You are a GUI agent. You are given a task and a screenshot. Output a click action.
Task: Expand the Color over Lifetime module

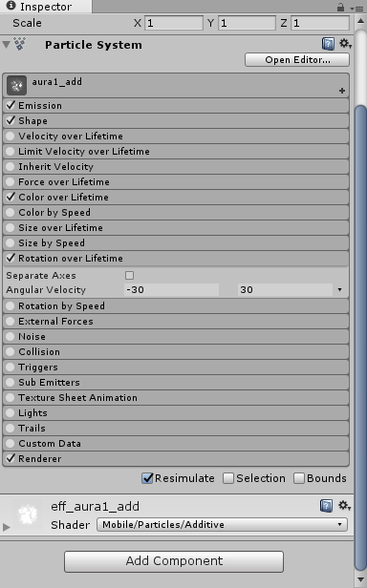pyautogui.click(x=176, y=198)
